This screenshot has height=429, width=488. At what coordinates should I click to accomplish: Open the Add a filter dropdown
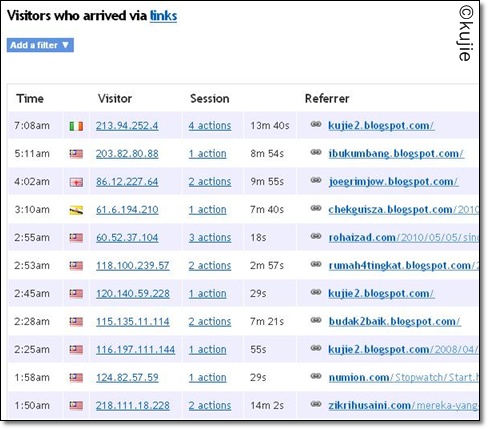pyautogui.click(x=40, y=45)
